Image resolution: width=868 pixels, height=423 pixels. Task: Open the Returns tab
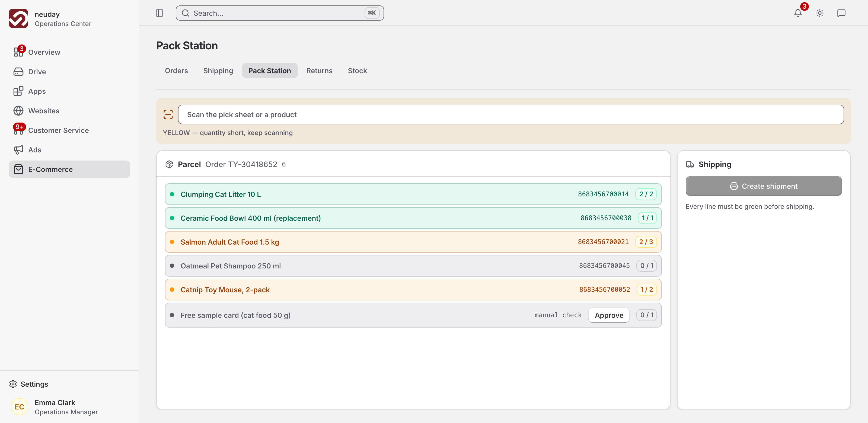point(319,71)
